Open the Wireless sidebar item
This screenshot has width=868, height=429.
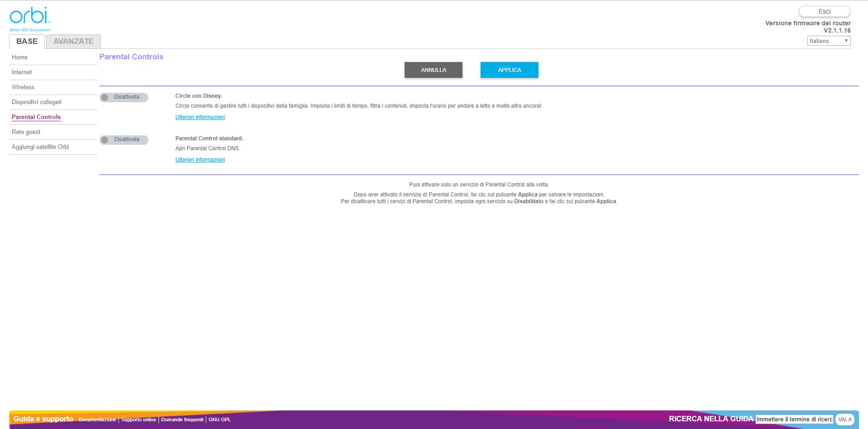pyautogui.click(x=23, y=87)
